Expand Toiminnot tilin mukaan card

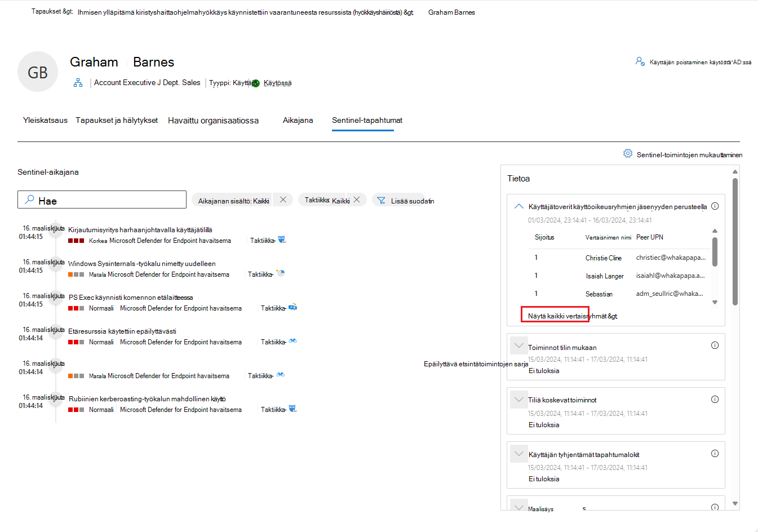(x=519, y=345)
